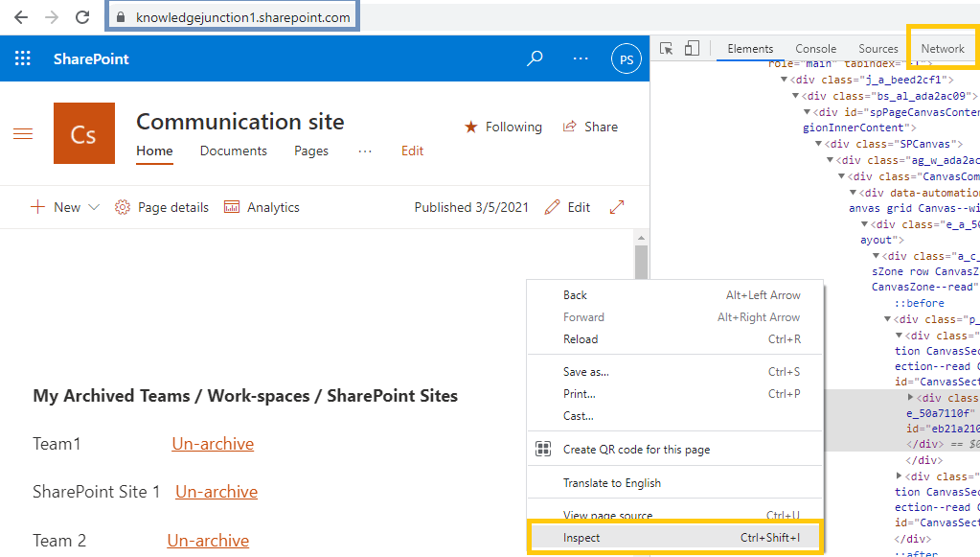Expand the New dropdown chevron
The image size is (980, 557).
point(94,207)
